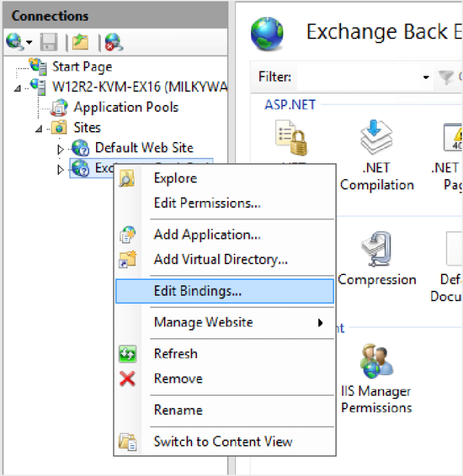Image resolution: width=463 pixels, height=476 pixels.
Task: Collapse the W12R2-KVM-EX16 server node
Action: pyautogui.click(x=18, y=88)
